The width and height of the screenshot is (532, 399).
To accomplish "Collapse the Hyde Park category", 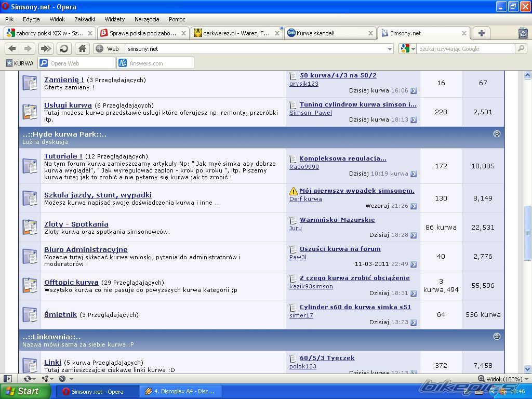I will tap(497, 134).
